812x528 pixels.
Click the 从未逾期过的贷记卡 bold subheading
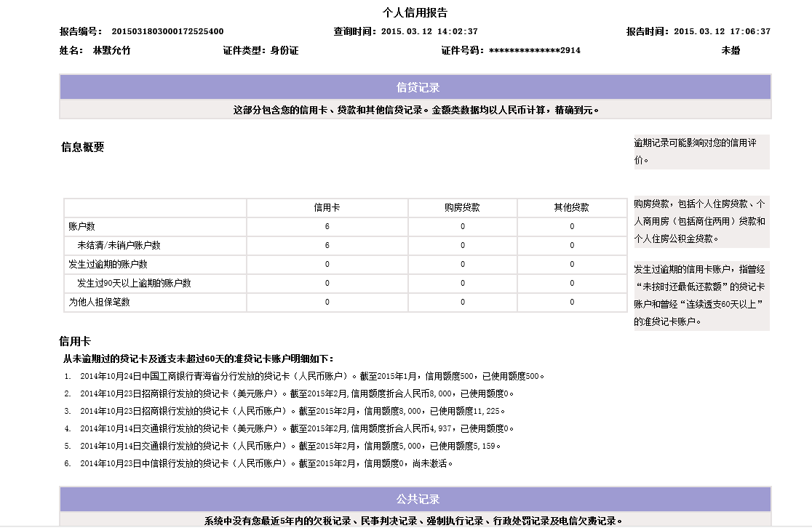point(199,359)
